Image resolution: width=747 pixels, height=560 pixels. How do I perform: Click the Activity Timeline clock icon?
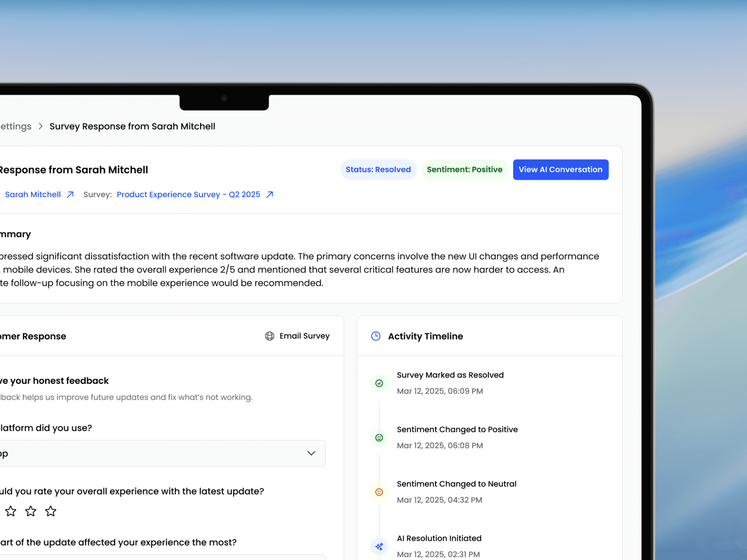pyautogui.click(x=375, y=336)
